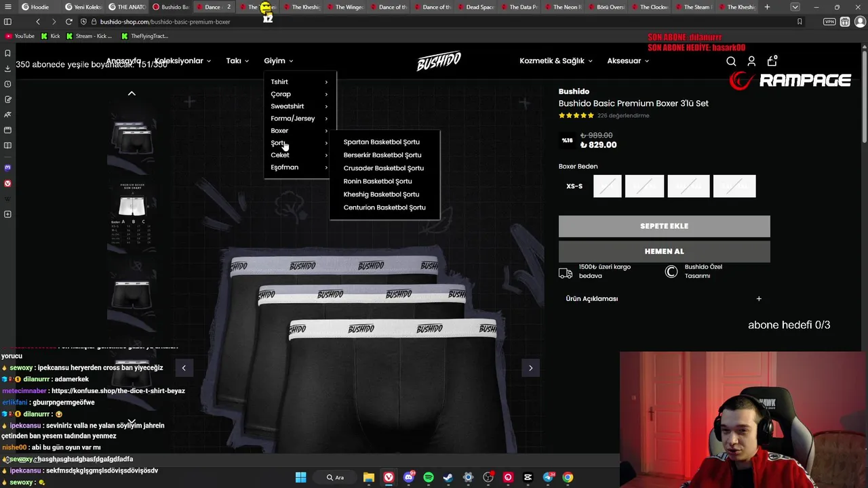Expand the Takı dropdown menu

237,61
